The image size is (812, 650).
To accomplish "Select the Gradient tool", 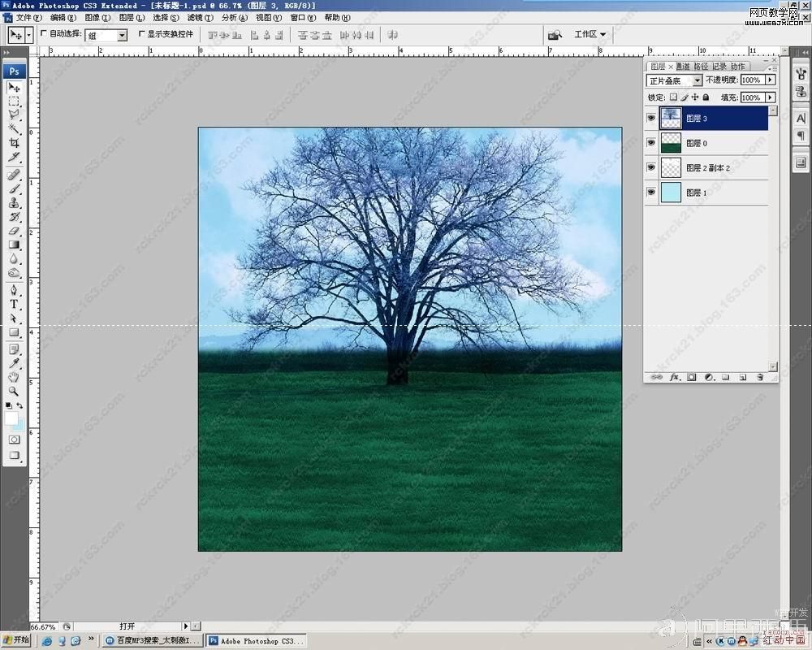I will click(14, 245).
